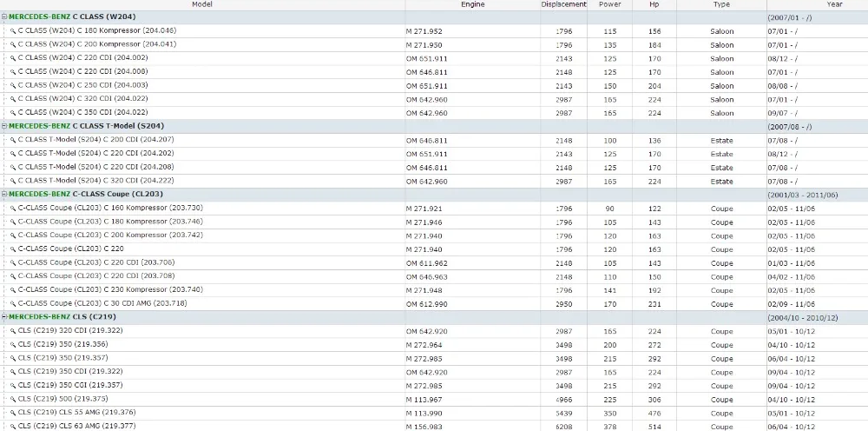Click year range (2001/03 - 2011/06)
The height and width of the screenshot is (431, 868).
802,195
